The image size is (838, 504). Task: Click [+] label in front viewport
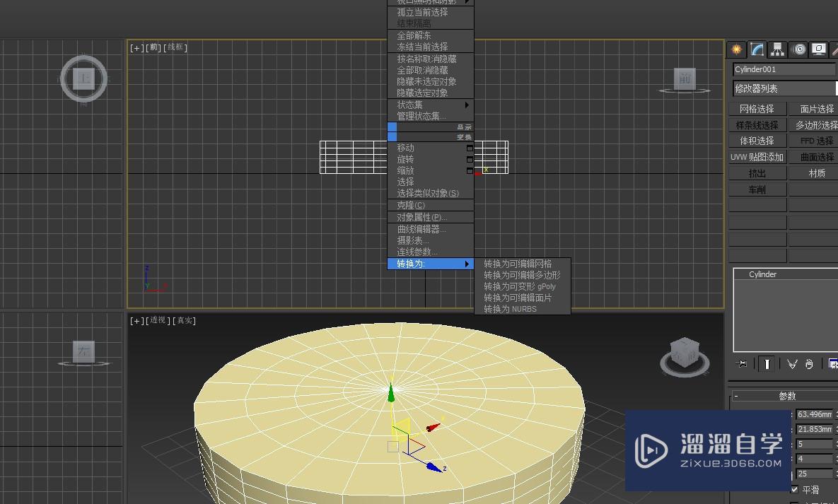point(136,47)
